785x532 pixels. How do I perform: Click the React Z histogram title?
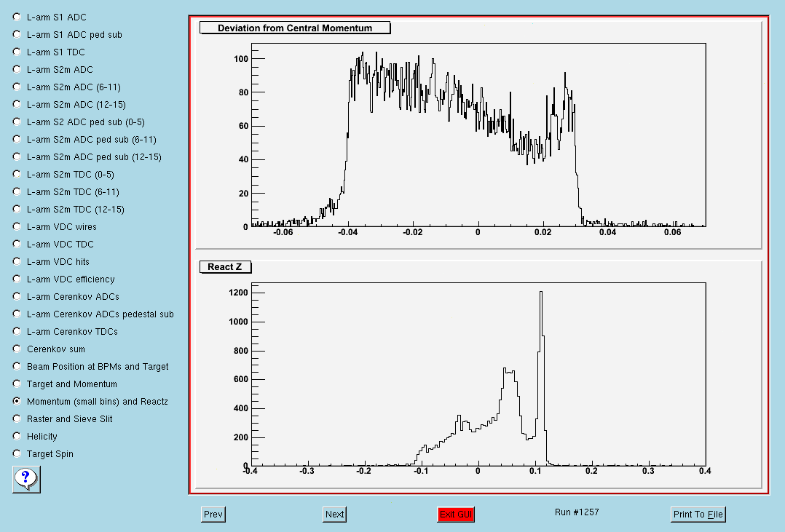pyautogui.click(x=225, y=267)
